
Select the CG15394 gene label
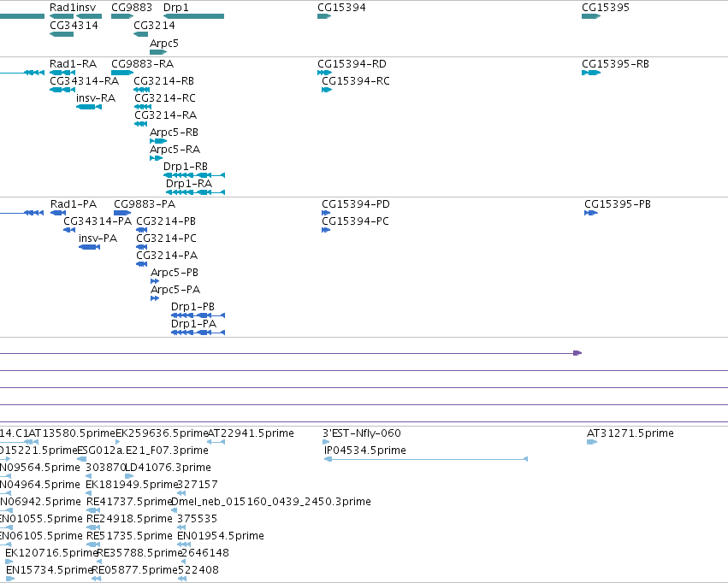click(x=341, y=8)
